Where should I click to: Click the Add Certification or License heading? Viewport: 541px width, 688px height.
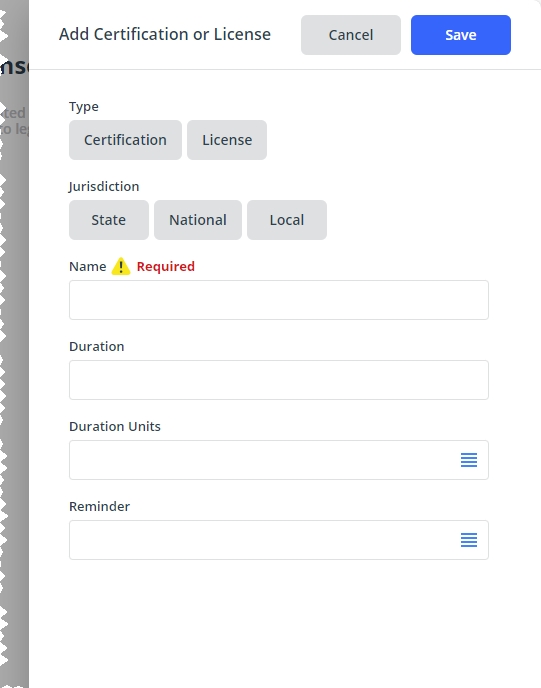point(165,34)
